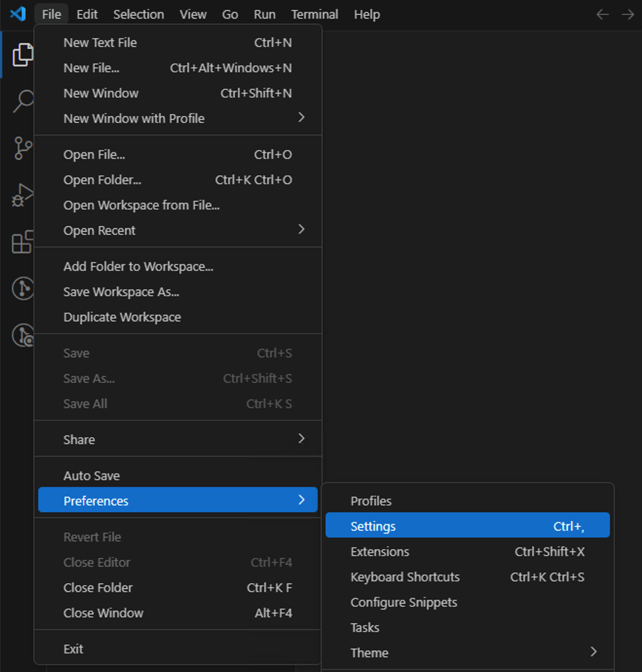The width and height of the screenshot is (642, 672).
Task: Open the View menu
Action: pyautogui.click(x=193, y=14)
